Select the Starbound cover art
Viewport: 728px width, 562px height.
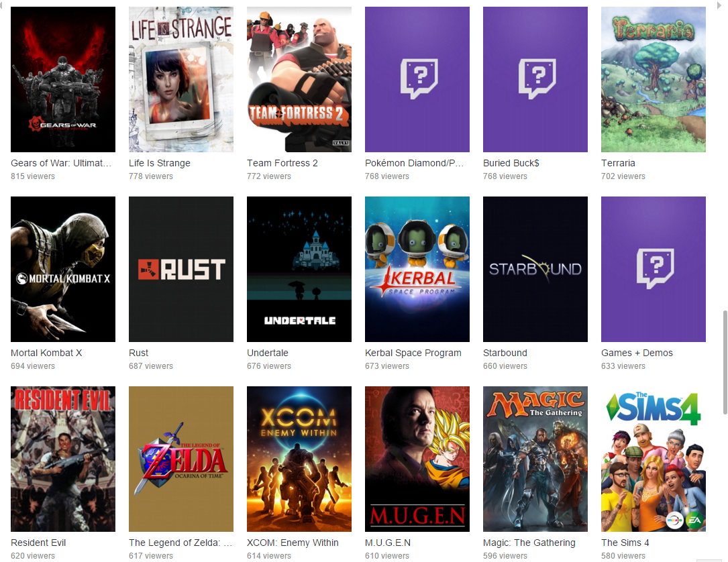point(535,269)
